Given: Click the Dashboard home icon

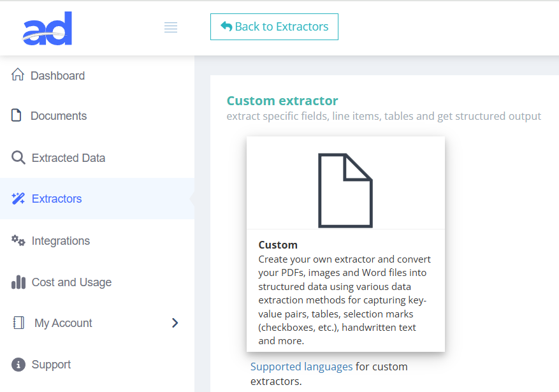Looking at the screenshot, I should pos(18,75).
